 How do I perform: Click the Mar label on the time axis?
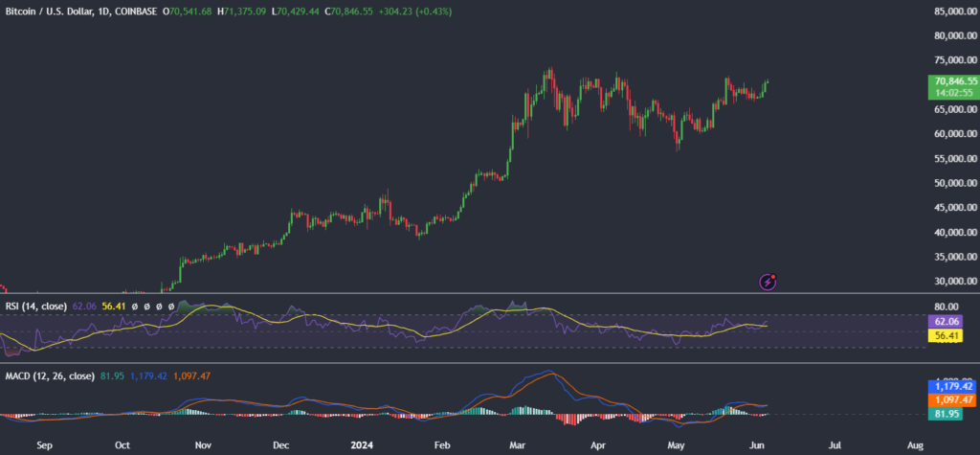517,445
